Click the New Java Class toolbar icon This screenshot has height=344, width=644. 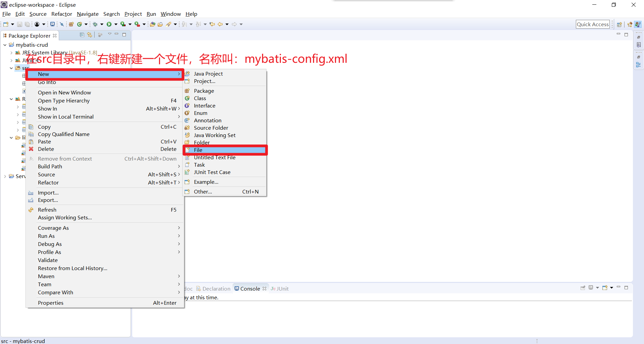(x=80, y=24)
